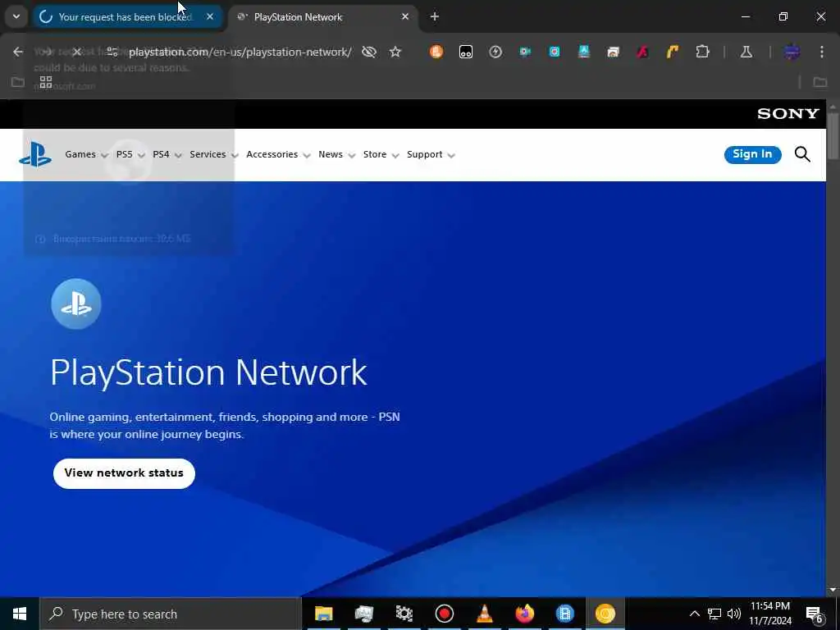This screenshot has height=630, width=840.
Task: Click View network status button
Action: [124, 473]
